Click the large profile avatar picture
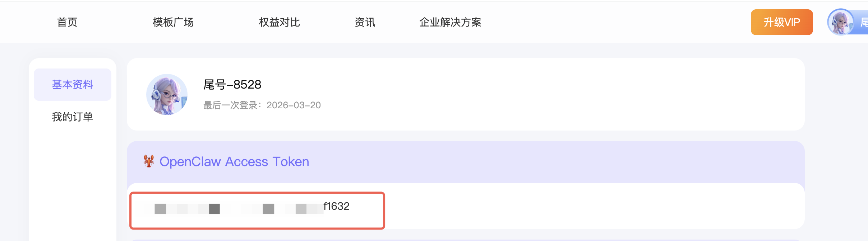Viewport: 868px width, 241px height. tap(167, 95)
